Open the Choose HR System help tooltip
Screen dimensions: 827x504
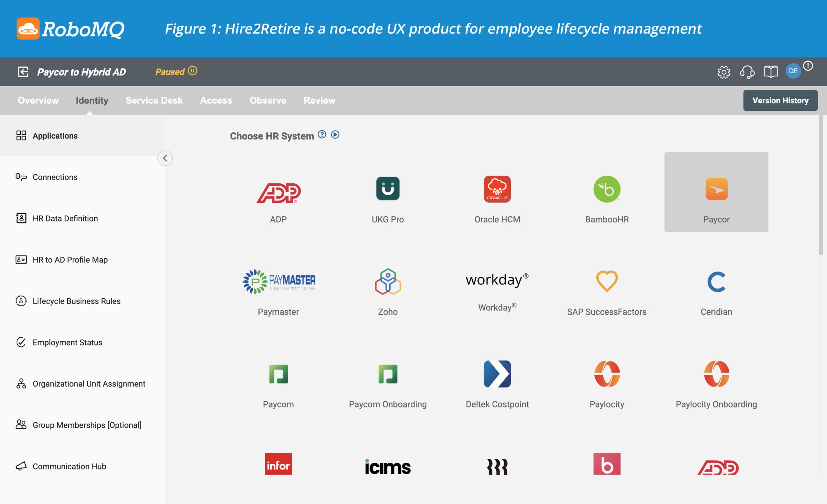(x=321, y=135)
